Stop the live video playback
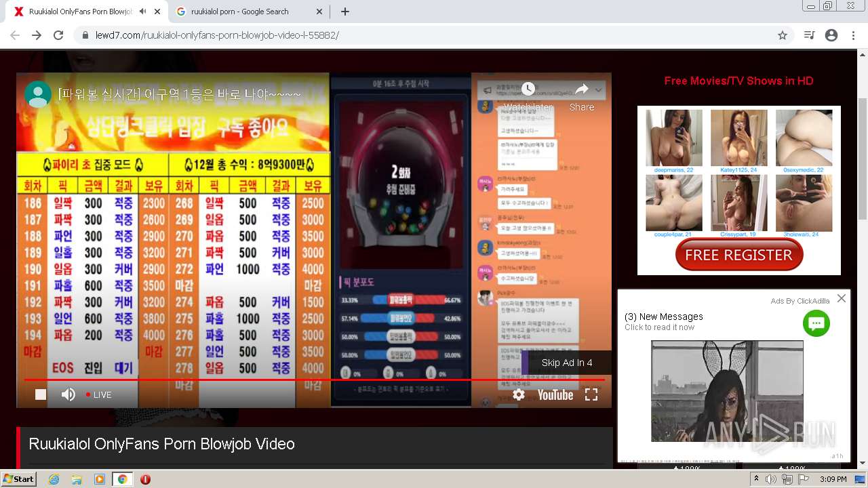 coord(41,394)
